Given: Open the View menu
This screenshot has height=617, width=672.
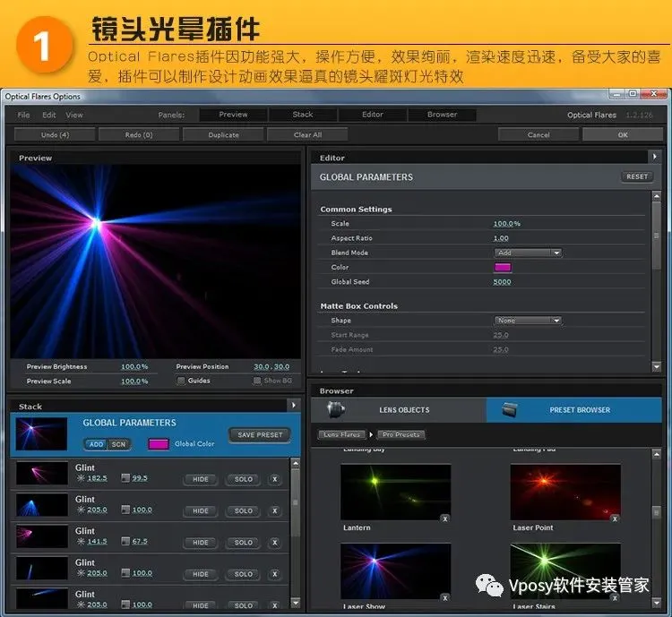Looking at the screenshot, I should pyautogui.click(x=74, y=115).
